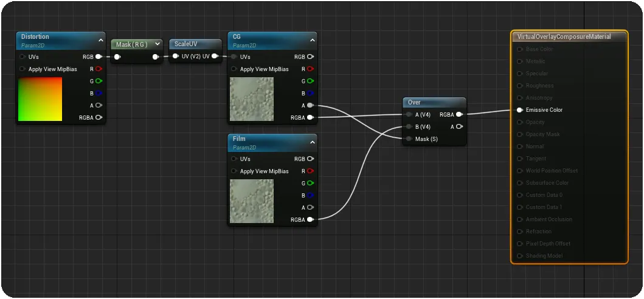Collapse the CG node with its chevron
The height and width of the screenshot is (299, 644).
pos(312,40)
